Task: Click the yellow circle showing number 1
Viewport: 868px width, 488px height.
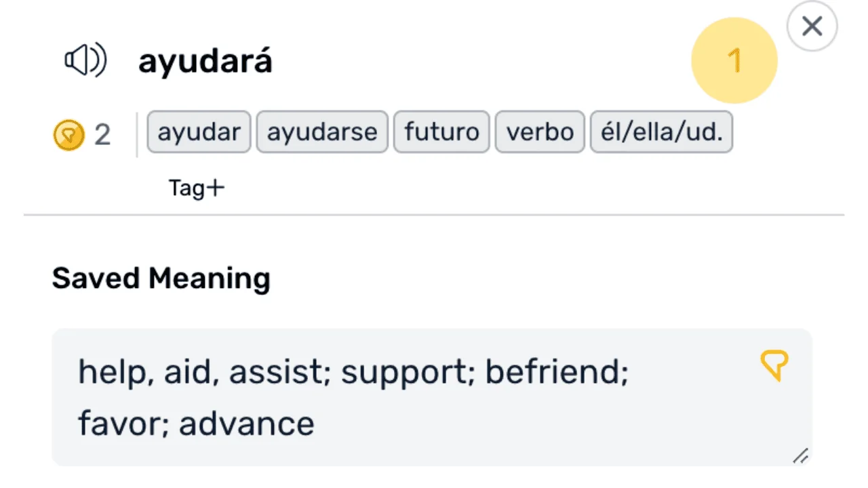Action: [x=734, y=60]
